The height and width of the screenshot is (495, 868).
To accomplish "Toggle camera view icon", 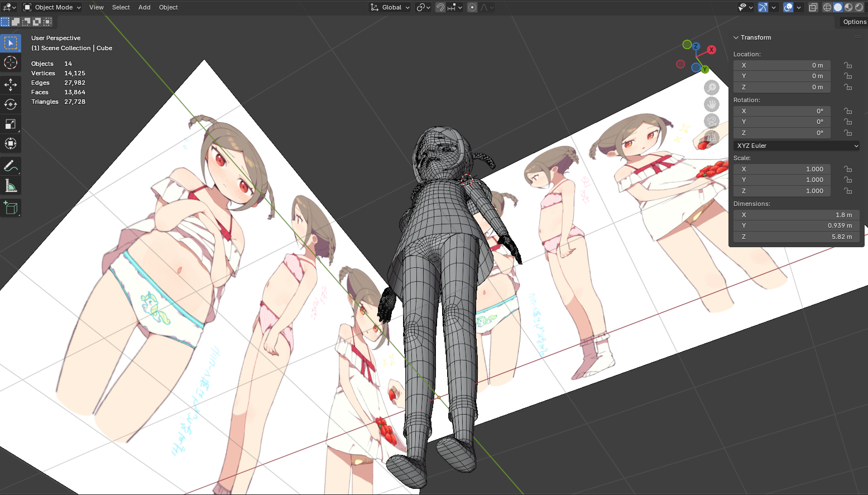I will tap(712, 121).
